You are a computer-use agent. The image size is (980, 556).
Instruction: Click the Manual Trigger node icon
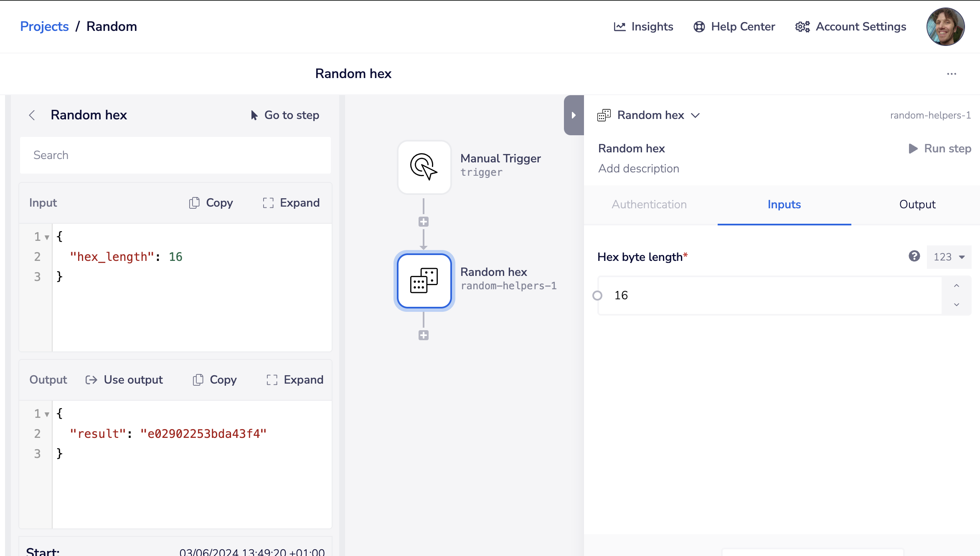click(424, 167)
